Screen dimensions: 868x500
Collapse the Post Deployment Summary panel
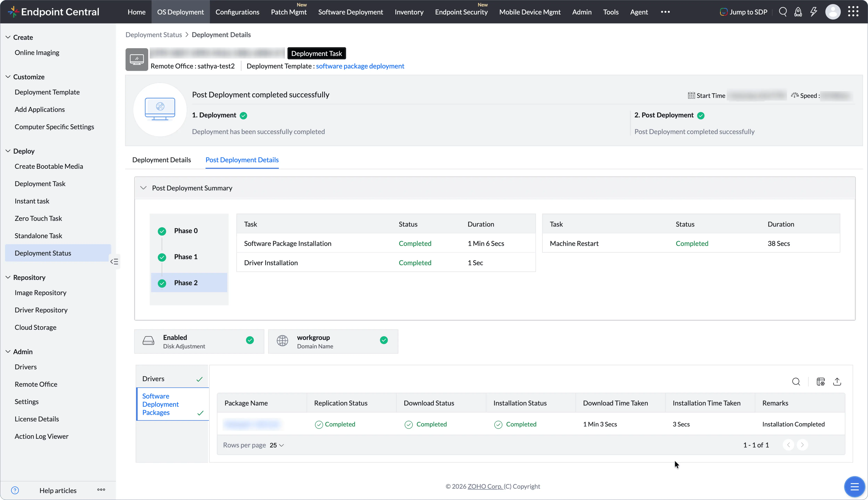click(x=143, y=188)
